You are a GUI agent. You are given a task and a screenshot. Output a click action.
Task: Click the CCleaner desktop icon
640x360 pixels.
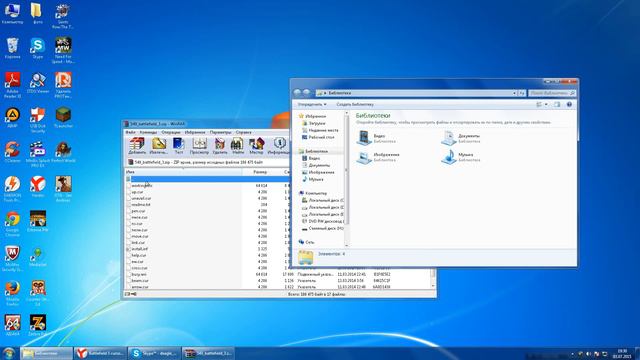pyautogui.click(x=12, y=152)
